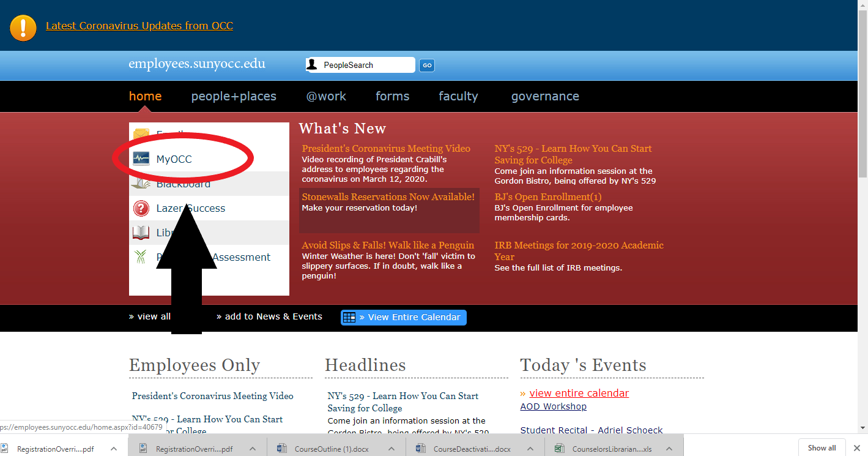Image resolution: width=868 pixels, height=456 pixels.
Task: Open chevron menu for CourseDeactivation docx download
Action: [530, 449]
